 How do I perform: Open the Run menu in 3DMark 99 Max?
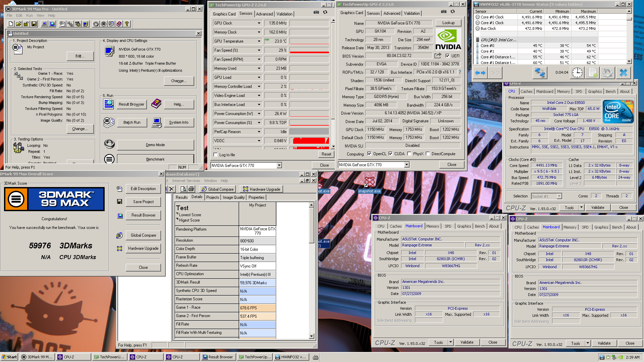[x=30, y=15]
